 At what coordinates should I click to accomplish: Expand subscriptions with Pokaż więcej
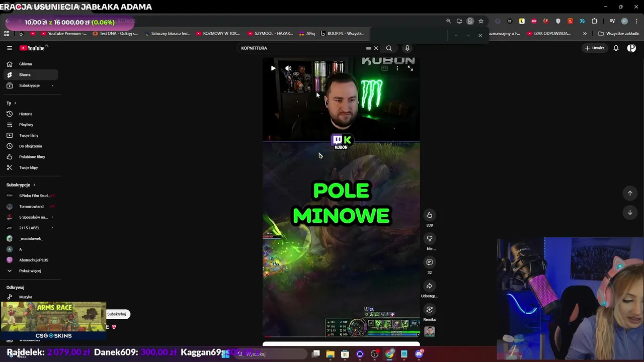[31, 271]
